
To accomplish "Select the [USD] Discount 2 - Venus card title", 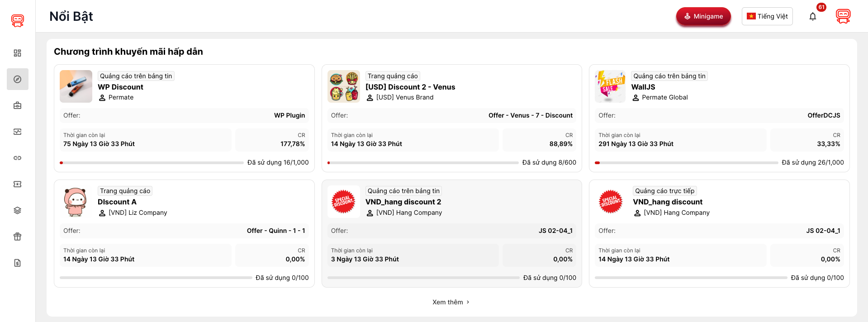I will click(x=410, y=87).
